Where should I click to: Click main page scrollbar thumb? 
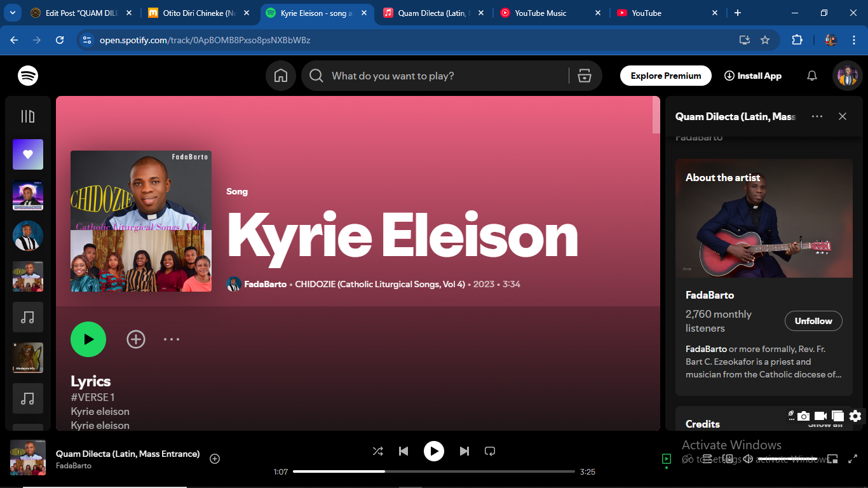coord(656,115)
